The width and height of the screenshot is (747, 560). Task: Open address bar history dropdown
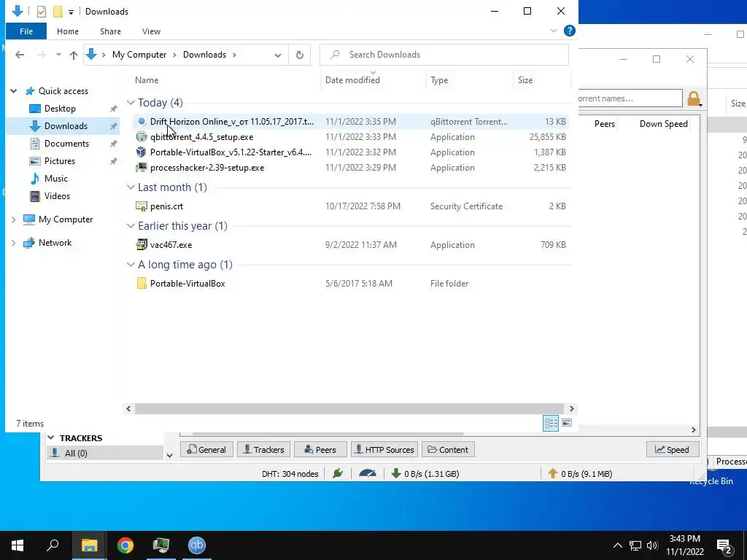click(278, 55)
